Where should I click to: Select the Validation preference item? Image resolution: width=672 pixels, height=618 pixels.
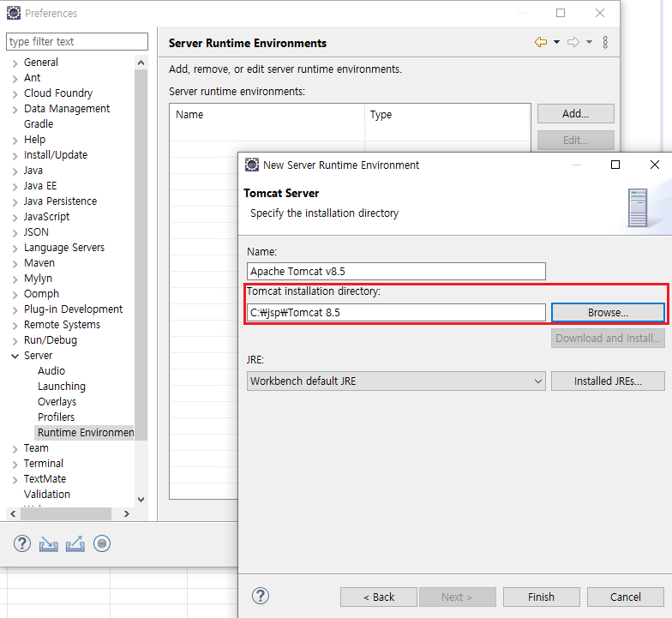point(46,494)
